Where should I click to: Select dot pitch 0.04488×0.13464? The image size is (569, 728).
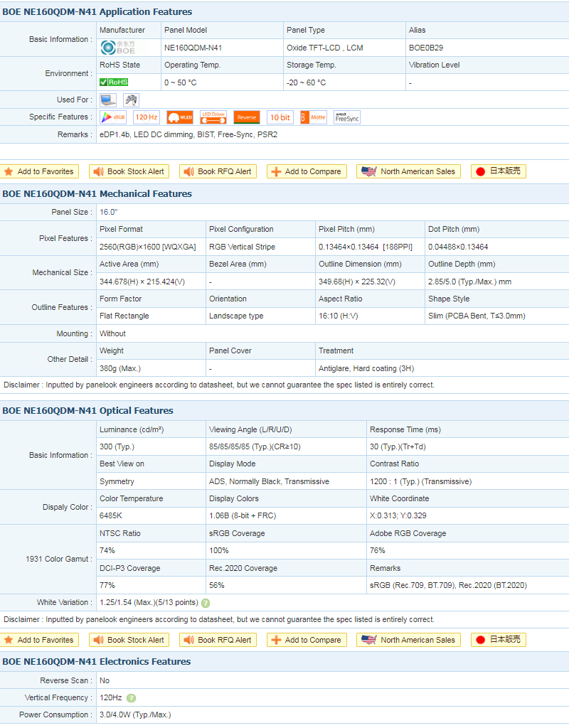tap(458, 247)
